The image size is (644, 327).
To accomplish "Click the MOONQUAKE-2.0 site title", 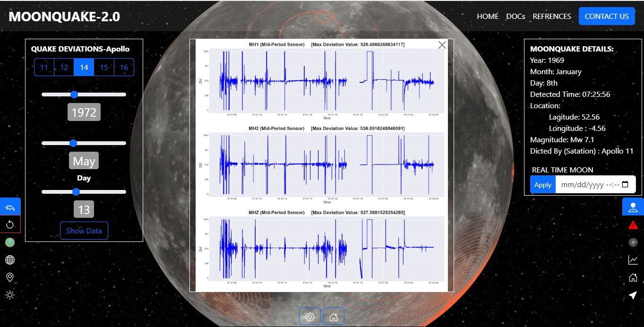I will pos(64,17).
